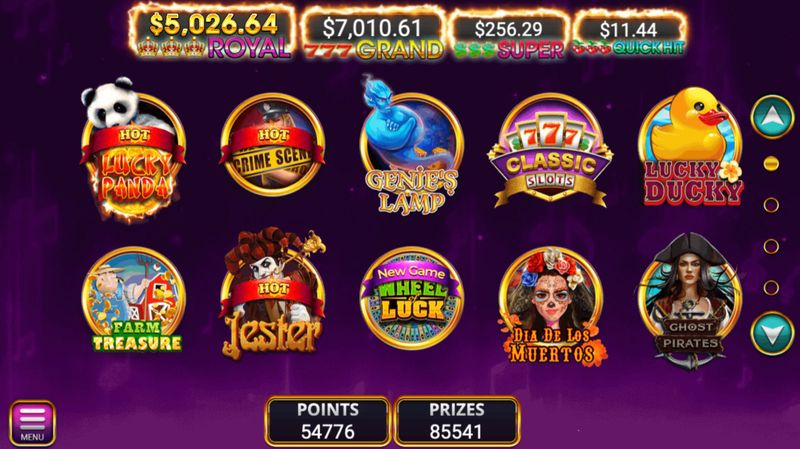The image size is (800, 449).
Task: Launch the Crime Scene hot game
Action: [x=272, y=144]
